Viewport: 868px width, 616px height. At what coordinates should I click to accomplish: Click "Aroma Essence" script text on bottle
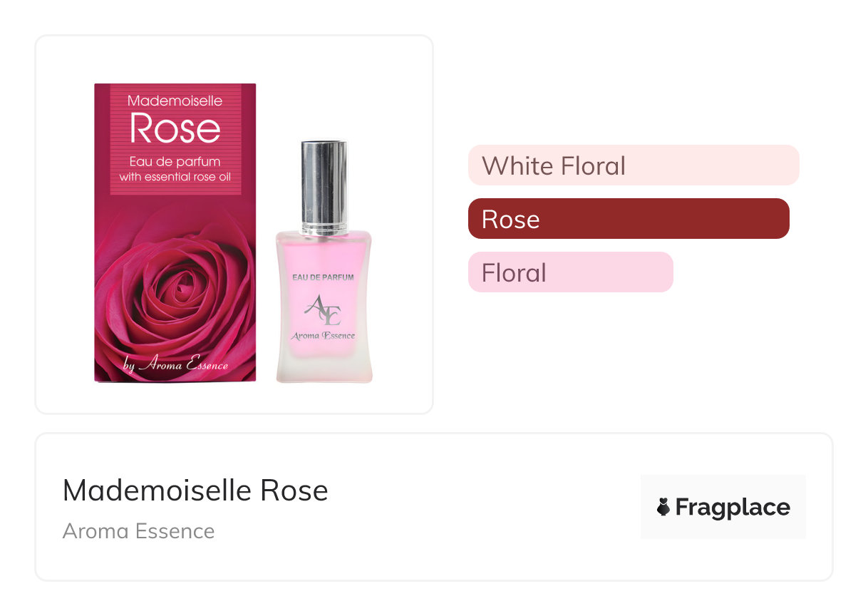323,336
